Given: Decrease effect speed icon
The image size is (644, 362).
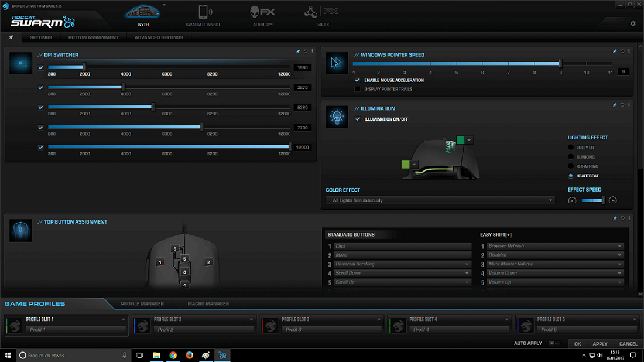Looking at the screenshot, I should [572, 200].
